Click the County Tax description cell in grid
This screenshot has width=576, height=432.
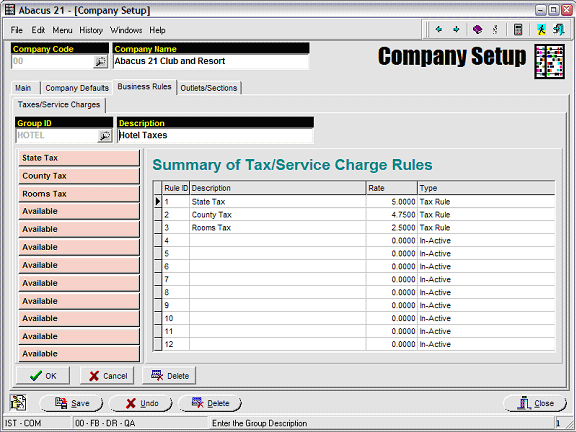click(x=278, y=215)
